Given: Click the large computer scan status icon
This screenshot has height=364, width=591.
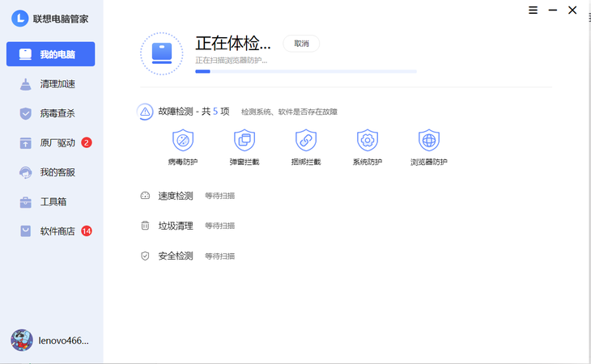Looking at the screenshot, I should tap(162, 53).
